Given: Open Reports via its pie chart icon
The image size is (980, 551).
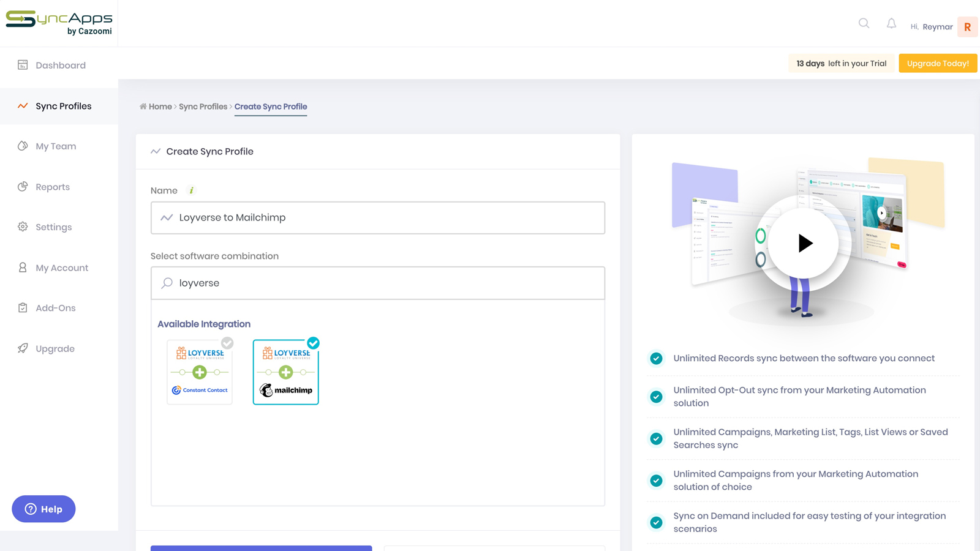Looking at the screenshot, I should tap(22, 186).
